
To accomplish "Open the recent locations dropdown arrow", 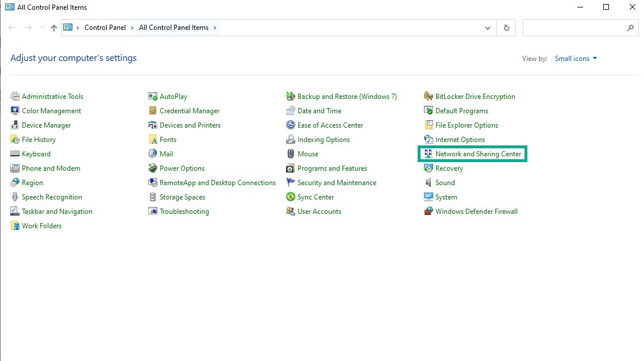I will (42, 28).
